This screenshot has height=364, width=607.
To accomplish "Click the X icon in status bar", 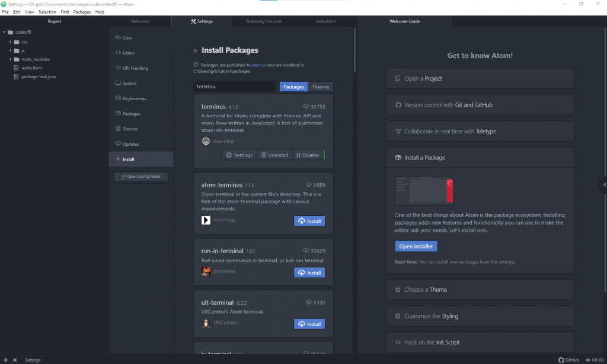I will 15,360.
